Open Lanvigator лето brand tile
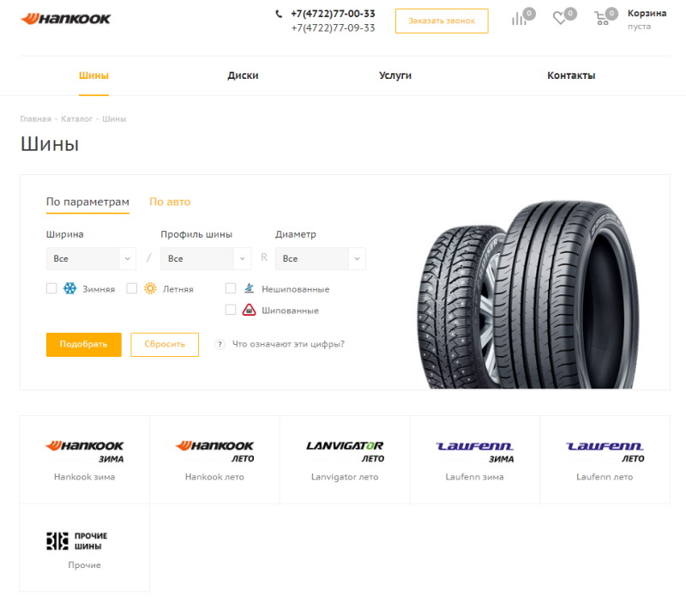 (345, 460)
